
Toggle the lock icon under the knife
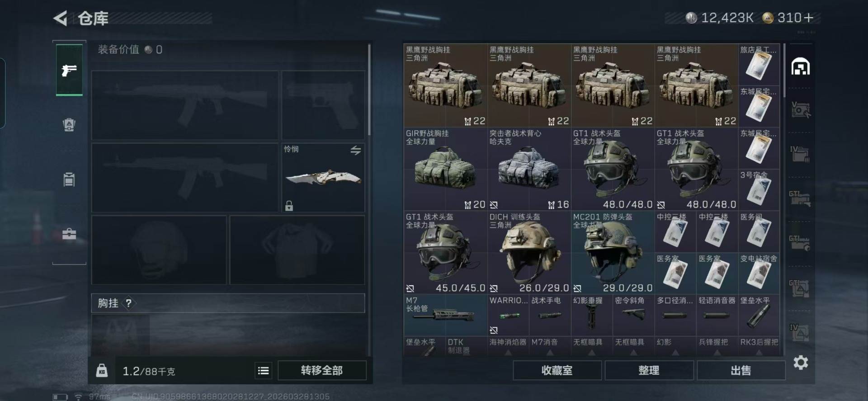[x=289, y=206]
